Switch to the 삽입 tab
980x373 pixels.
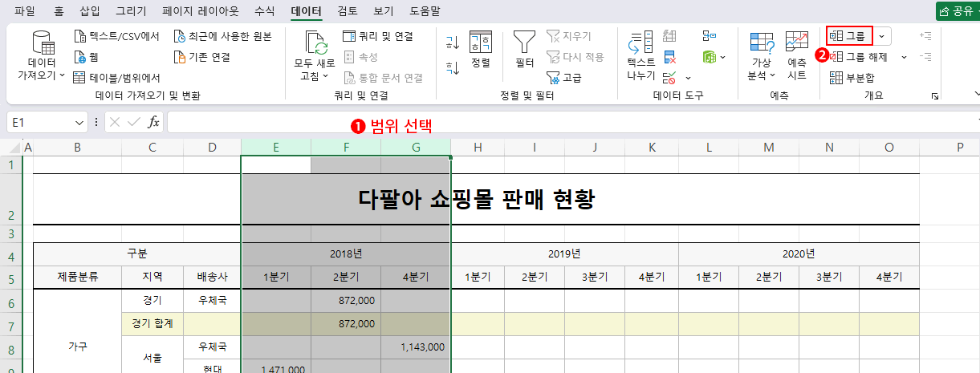click(91, 11)
